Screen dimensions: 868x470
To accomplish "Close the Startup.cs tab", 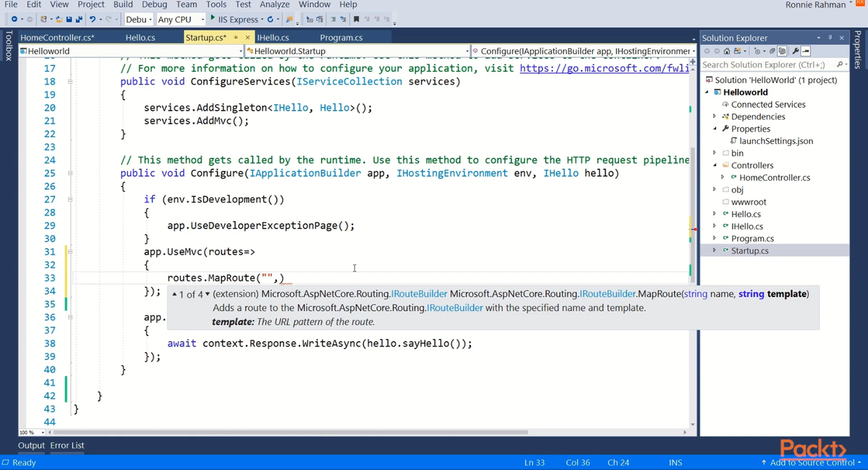I will pos(248,38).
